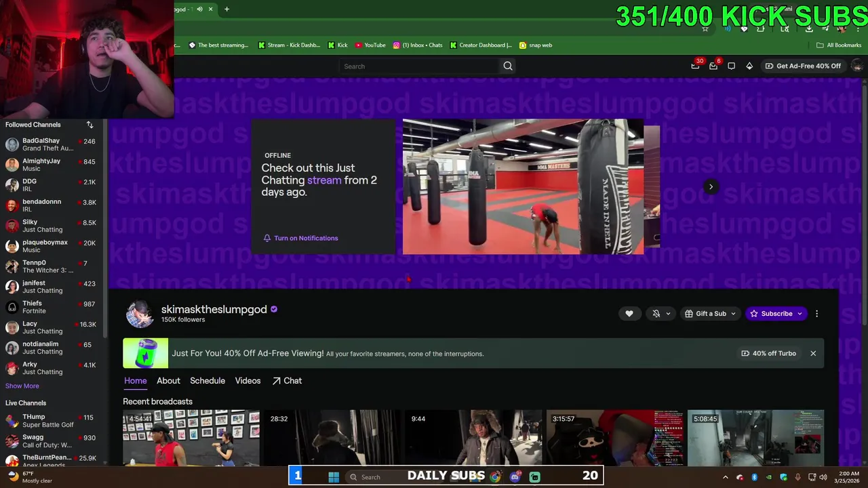Open the skimasktheslumpgod channel avatar
868x488 pixels.
(140, 314)
